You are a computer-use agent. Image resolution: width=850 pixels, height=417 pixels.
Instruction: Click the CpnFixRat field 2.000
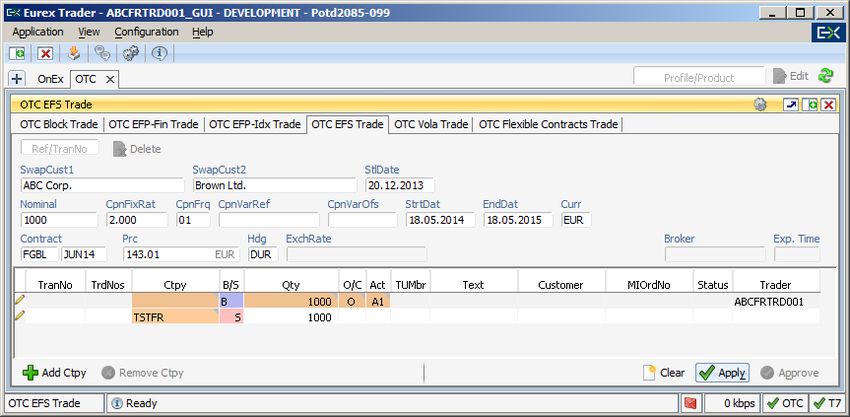pos(137,220)
